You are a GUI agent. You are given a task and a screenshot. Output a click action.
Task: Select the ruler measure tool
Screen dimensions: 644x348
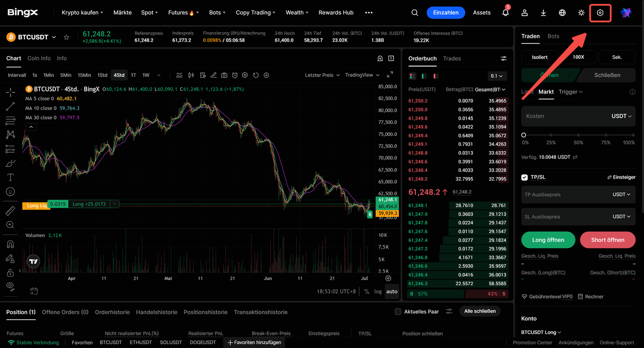pos(10,211)
